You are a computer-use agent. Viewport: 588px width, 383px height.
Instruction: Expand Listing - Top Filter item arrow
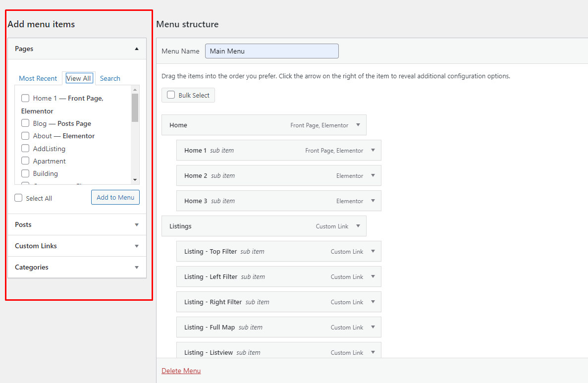[x=373, y=251]
